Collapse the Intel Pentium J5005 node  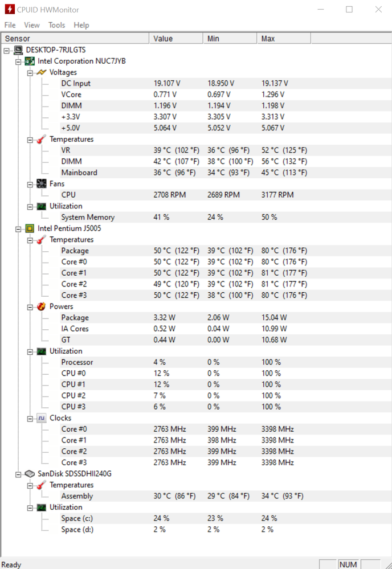tap(18, 230)
